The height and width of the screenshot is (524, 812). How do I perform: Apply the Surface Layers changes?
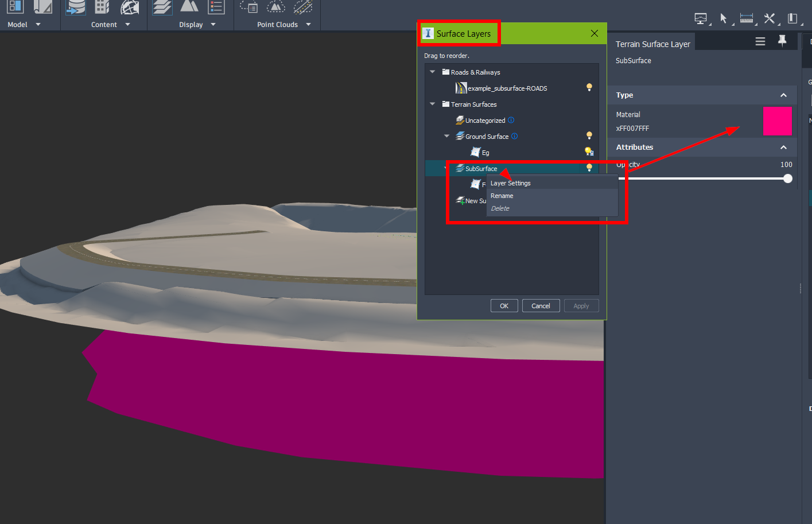(x=581, y=305)
